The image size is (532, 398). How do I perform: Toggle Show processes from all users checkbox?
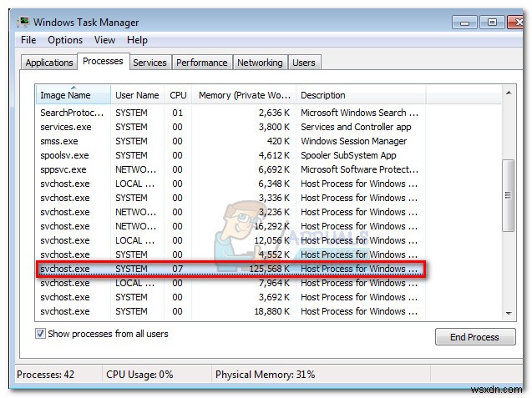pos(40,334)
